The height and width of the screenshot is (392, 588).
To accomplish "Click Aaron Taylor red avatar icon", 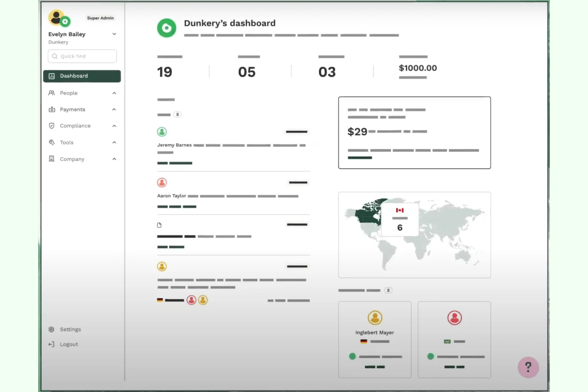I will [162, 183].
